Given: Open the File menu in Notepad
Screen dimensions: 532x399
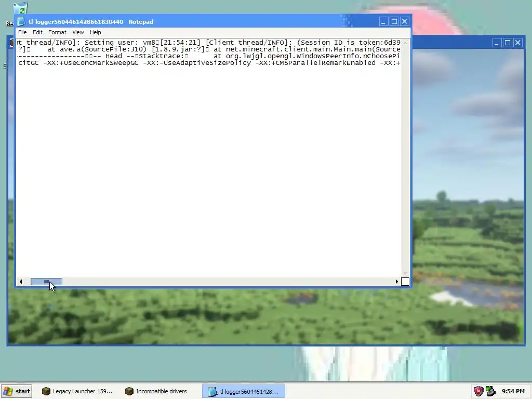Looking at the screenshot, I should point(22,32).
